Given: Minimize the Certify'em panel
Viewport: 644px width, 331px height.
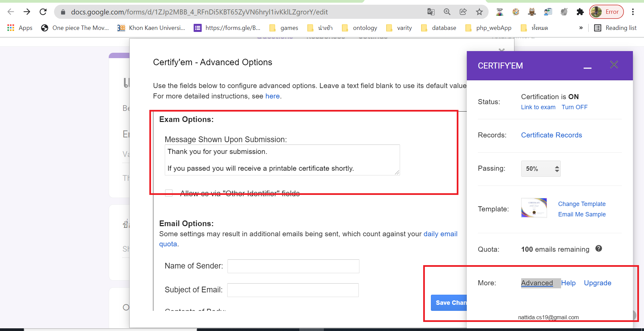Looking at the screenshot, I should coord(587,67).
